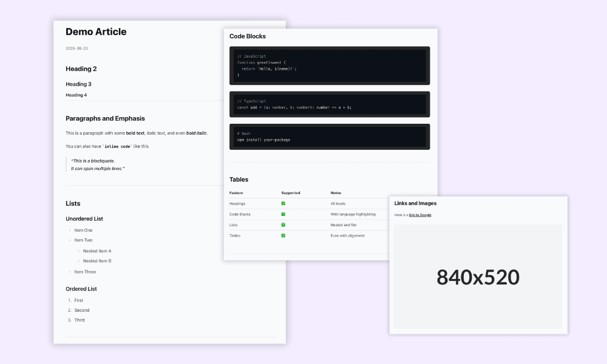Image resolution: width=607 pixels, height=364 pixels.
Task: Click 'Nested Item B' in the list
Action: (97, 261)
